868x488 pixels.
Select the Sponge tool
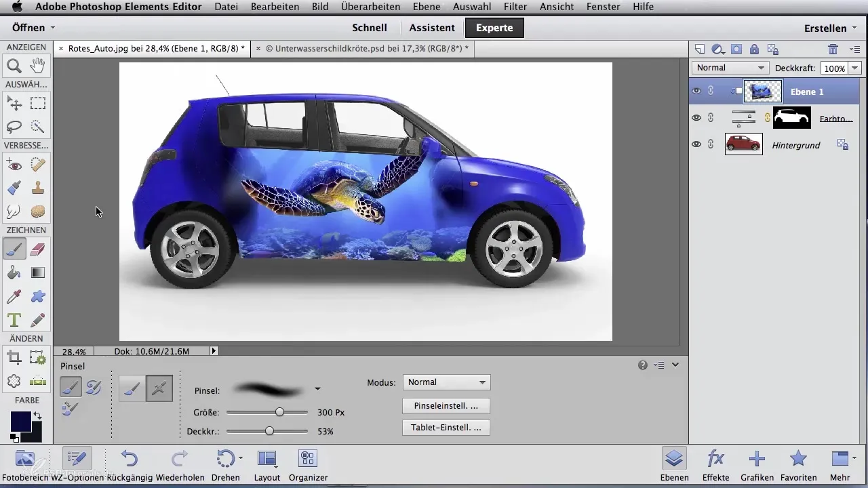(x=38, y=211)
